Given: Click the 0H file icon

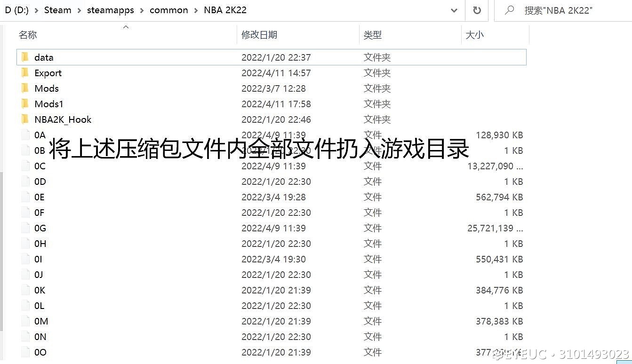Looking at the screenshot, I should pyautogui.click(x=25, y=244).
